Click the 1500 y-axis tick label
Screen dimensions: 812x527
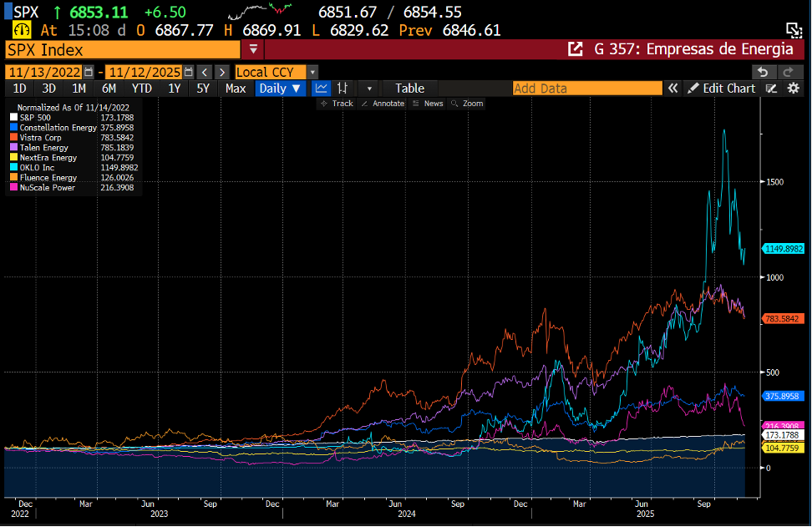tap(774, 182)
